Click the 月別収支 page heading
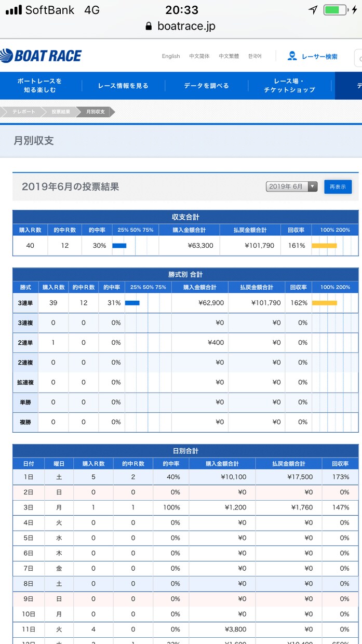Screen dimensions: 362x644 34,141
